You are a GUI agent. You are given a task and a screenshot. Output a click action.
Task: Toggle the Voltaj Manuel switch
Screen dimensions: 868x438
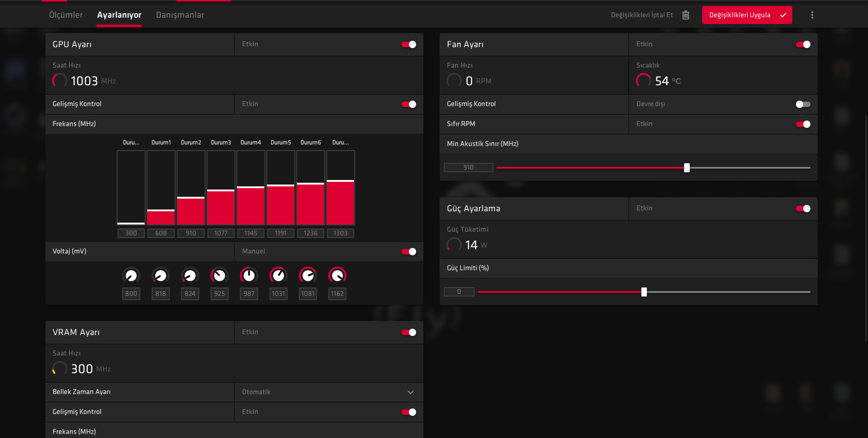(x=409, y=252)
